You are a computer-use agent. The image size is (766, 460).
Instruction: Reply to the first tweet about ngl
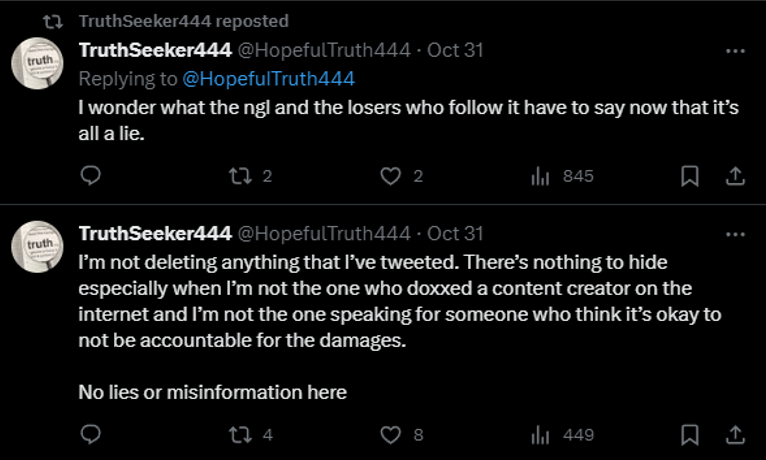click(91, 176)
